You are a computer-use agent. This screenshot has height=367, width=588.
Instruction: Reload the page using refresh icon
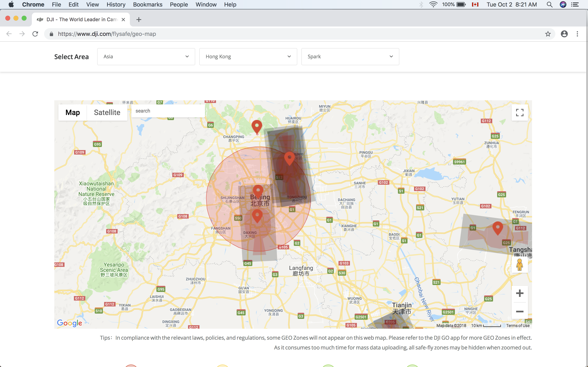(35, 34)
